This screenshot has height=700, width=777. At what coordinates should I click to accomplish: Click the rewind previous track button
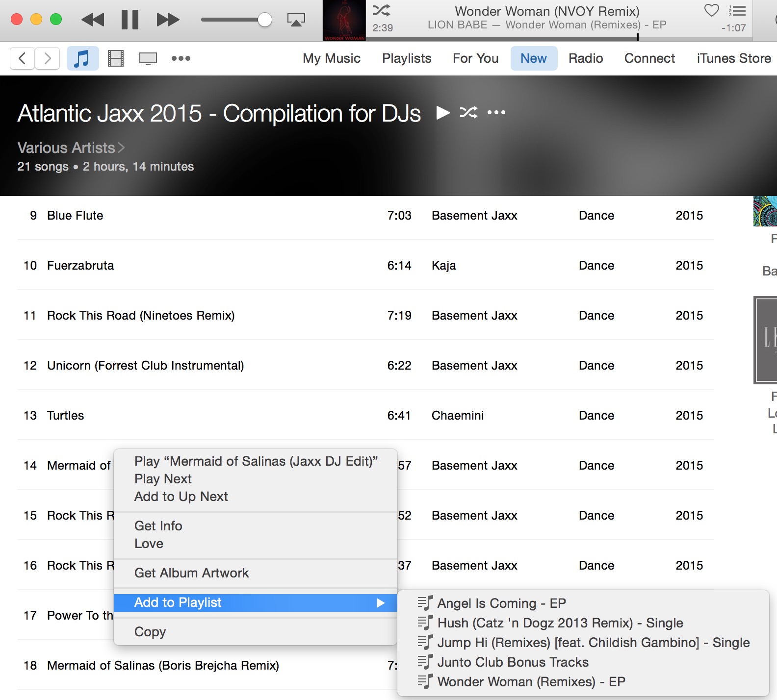coord(93,20)
